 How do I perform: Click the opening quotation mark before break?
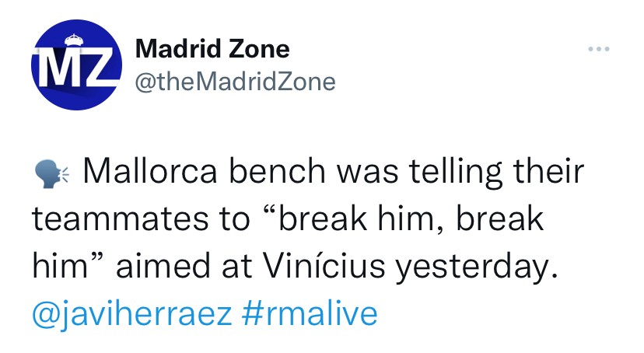[x=270, y=212]
